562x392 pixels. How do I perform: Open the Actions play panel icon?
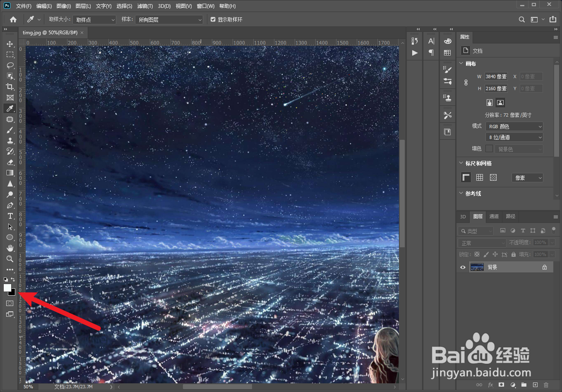coord(415,53)
